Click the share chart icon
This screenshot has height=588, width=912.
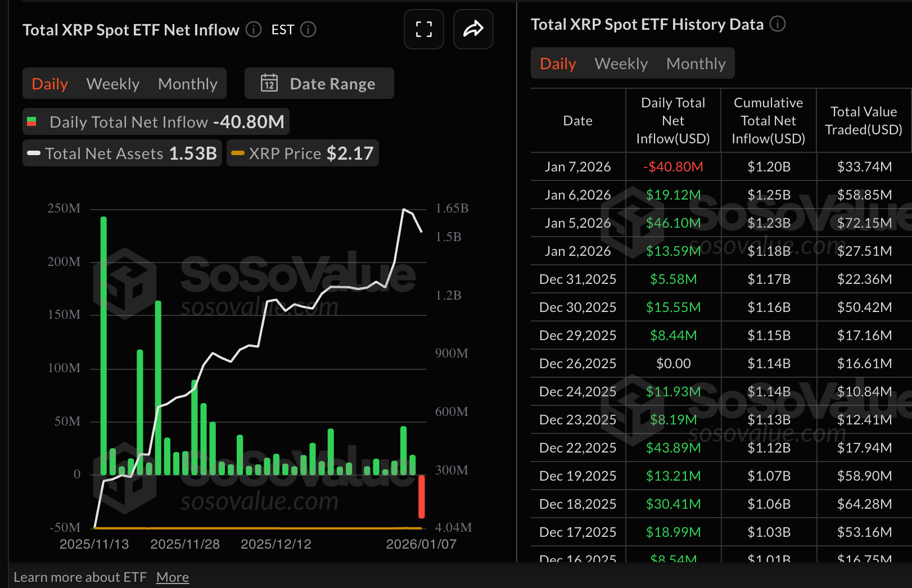473,29
